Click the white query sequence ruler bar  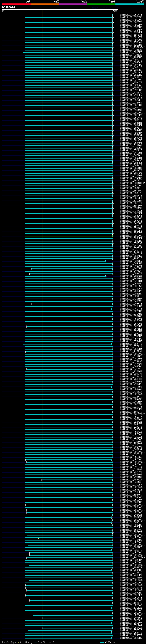coord(60,9)
